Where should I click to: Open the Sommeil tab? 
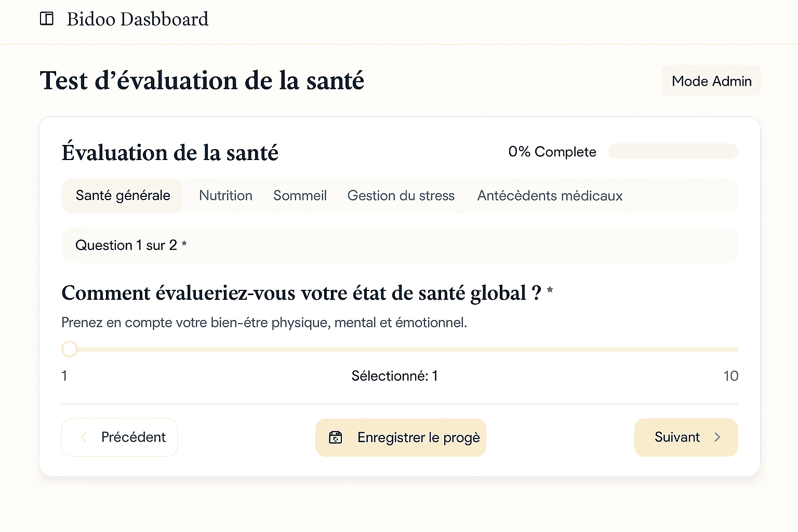pyautogui.click(x=300, y=196)
